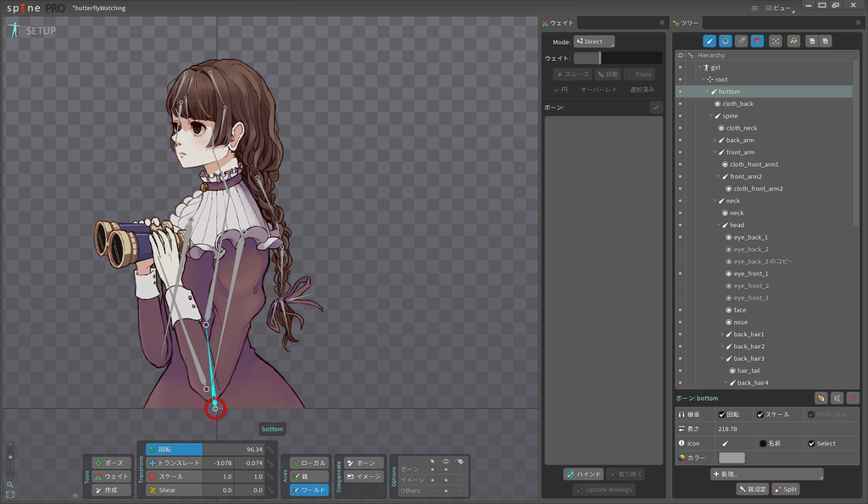Expand the back_hair1 bone arrow
Image resolution: width=868 pixels, height=504 pixels.
pyautogui.click(x=722, y=334)
